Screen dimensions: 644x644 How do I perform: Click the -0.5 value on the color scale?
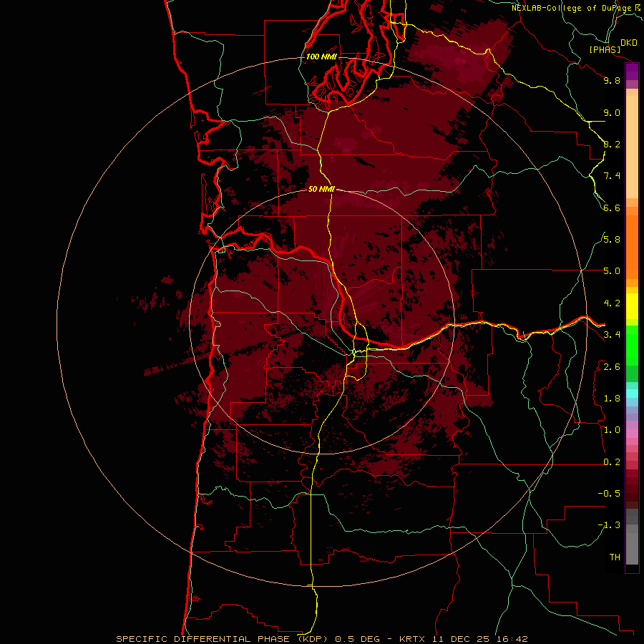(609, 494)
